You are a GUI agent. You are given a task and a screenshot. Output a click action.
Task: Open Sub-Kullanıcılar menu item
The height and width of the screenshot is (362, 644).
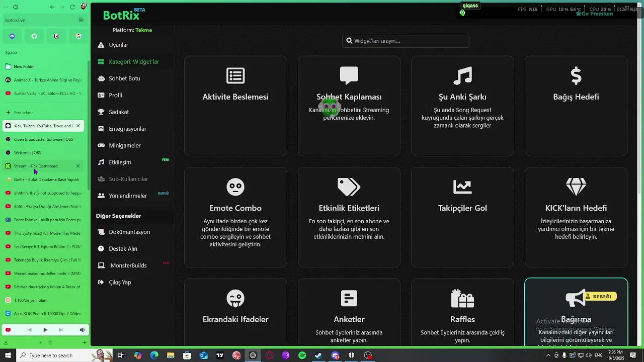coord(128,179)
